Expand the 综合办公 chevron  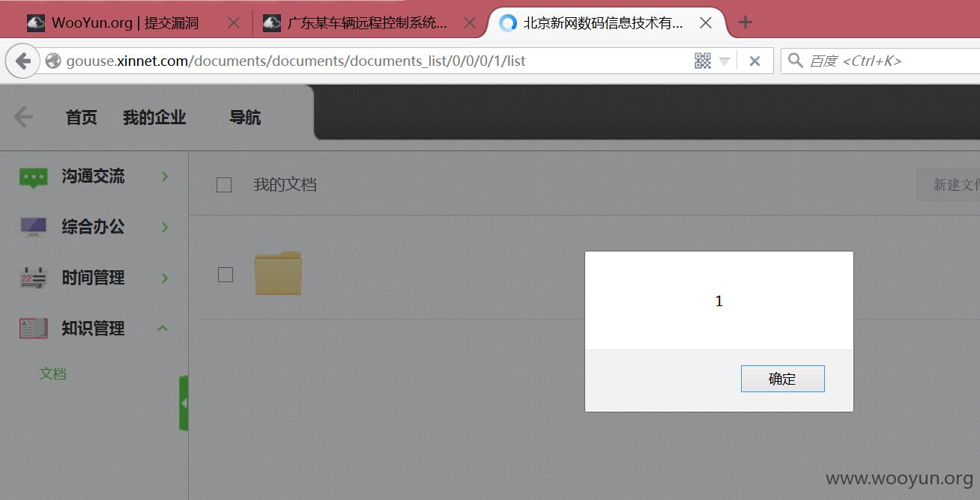(165, 227)
